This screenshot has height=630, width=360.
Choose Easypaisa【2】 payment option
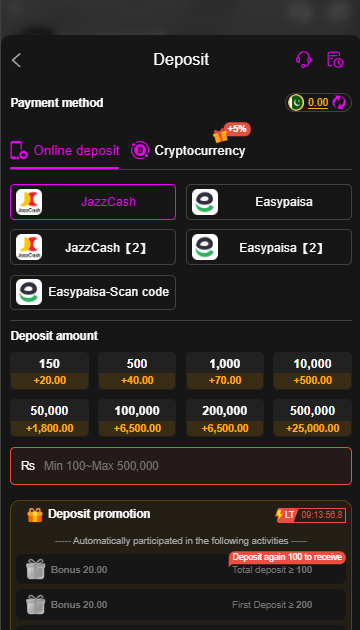point(269,247)
